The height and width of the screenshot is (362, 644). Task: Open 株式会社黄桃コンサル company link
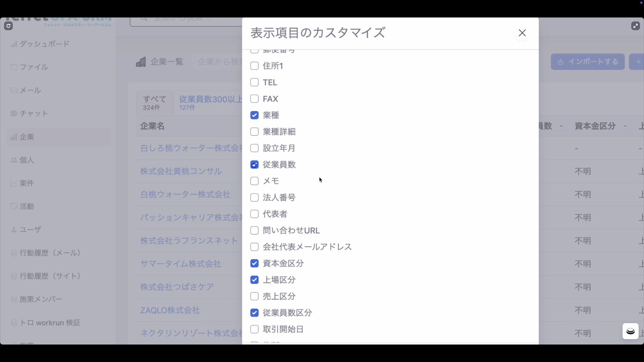point(181,171)
